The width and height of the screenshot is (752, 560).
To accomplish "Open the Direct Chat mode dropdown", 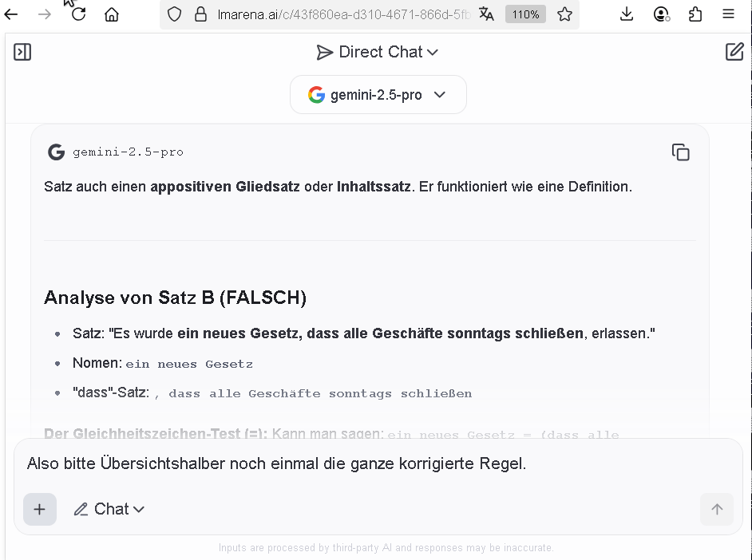I will (378, 52).
